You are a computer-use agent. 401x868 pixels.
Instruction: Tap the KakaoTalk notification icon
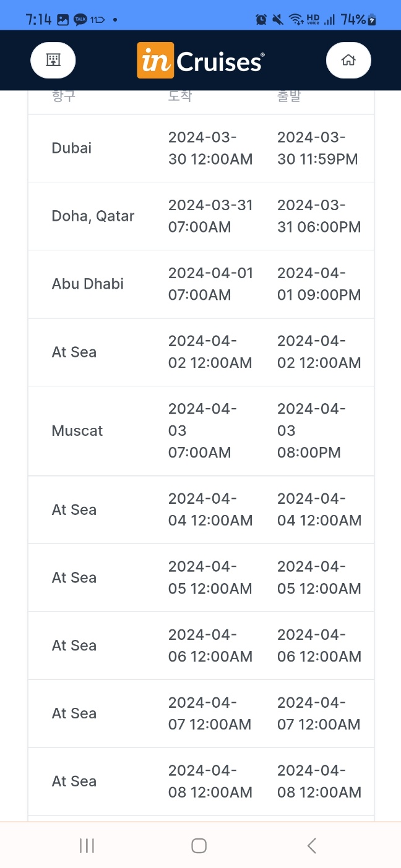(80, 20)
